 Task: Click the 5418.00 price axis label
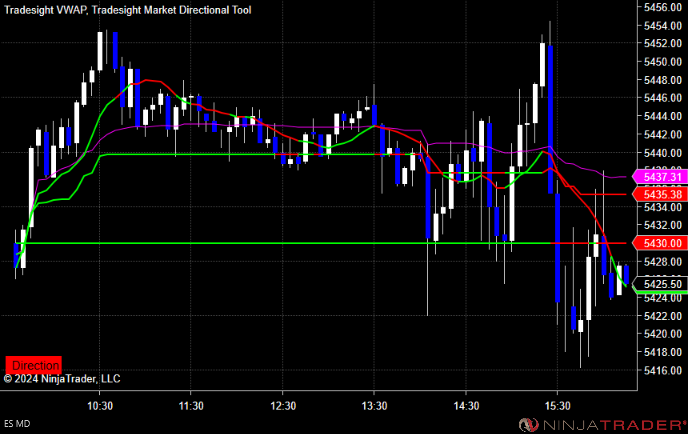pyautogui.click(x=663, y=352)
